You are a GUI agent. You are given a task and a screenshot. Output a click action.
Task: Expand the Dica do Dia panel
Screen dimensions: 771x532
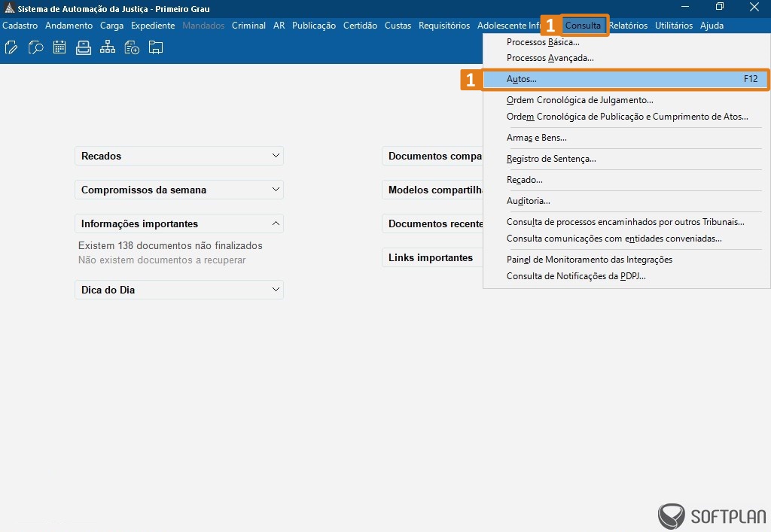click(179, 290)
